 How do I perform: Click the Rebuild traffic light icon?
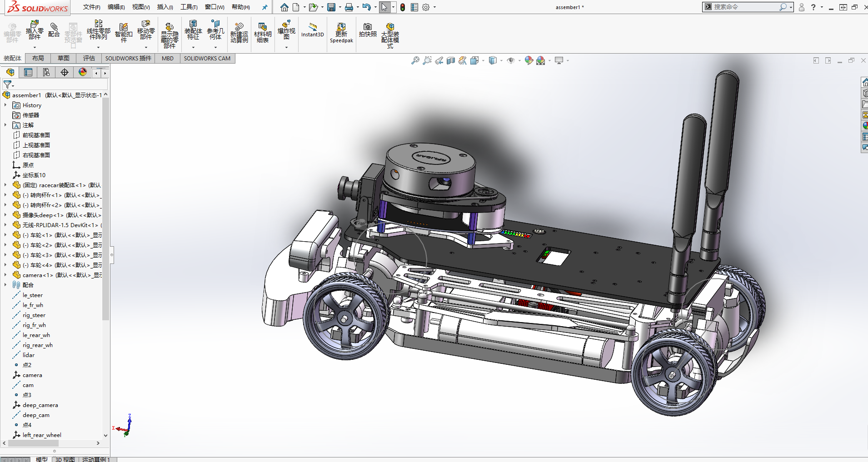403,7
